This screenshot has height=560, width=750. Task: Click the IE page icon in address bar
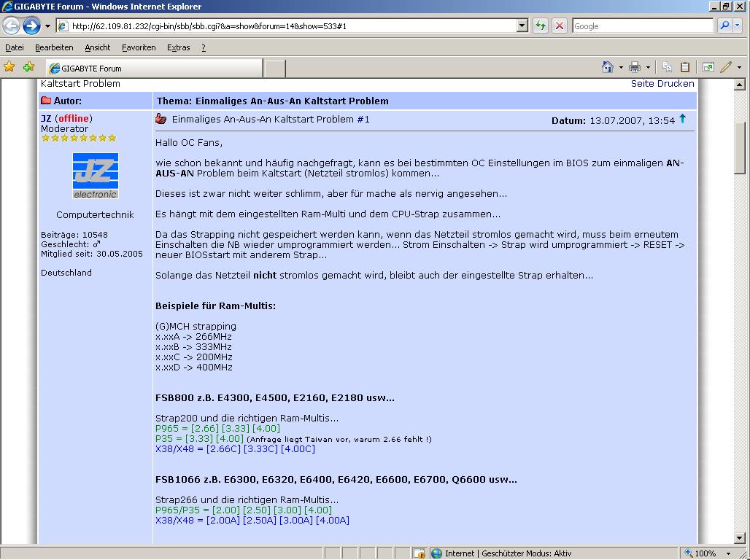coord(63,26)
